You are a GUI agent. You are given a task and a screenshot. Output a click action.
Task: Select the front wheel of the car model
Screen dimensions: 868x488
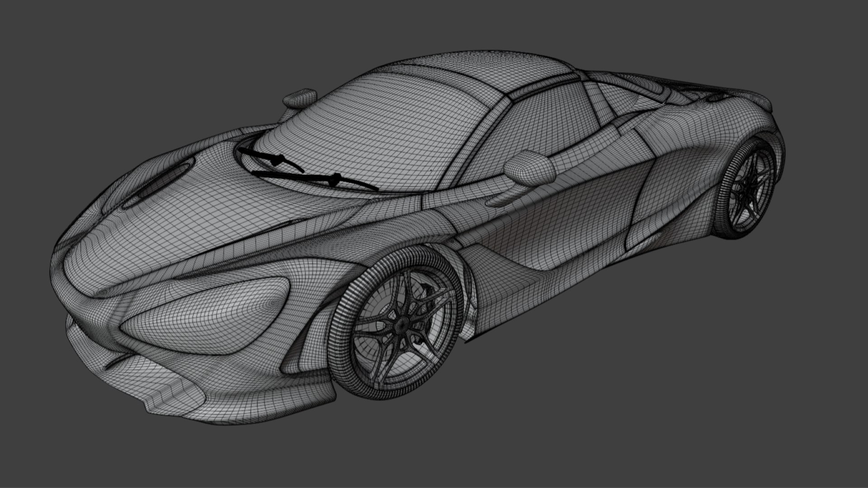(x=396, y=323)
